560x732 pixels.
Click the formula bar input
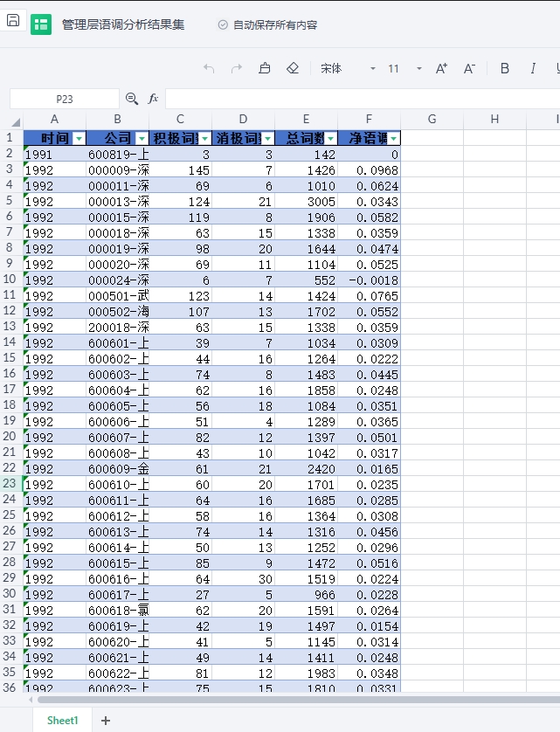[363, 99]
